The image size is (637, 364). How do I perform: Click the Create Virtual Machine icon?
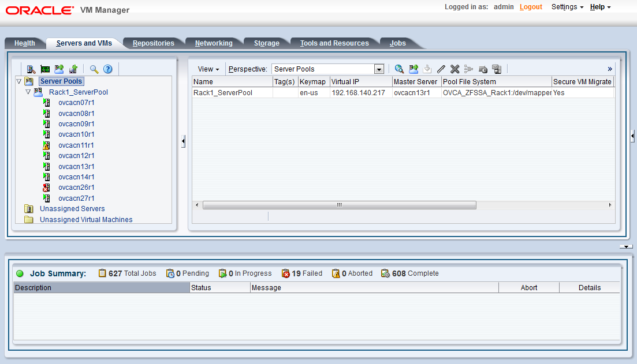click(x=73, y=69)
